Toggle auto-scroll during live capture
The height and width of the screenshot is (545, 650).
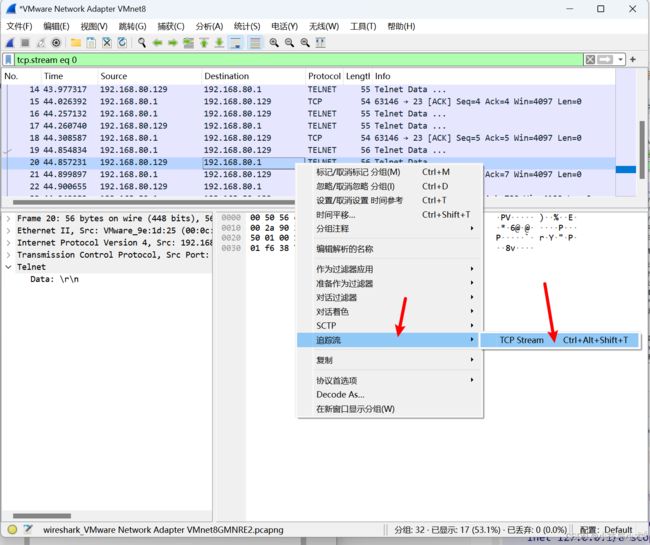235,42
